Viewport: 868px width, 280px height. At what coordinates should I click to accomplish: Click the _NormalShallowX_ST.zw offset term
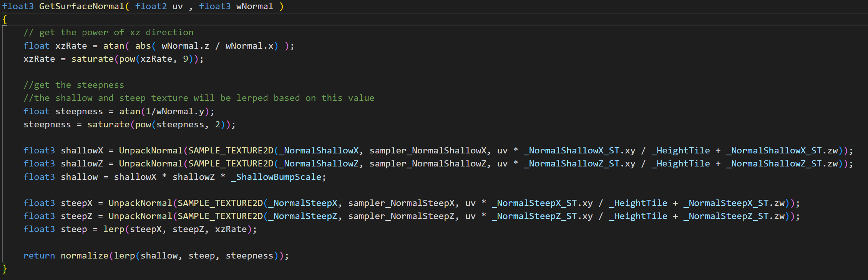coord(782,151)
